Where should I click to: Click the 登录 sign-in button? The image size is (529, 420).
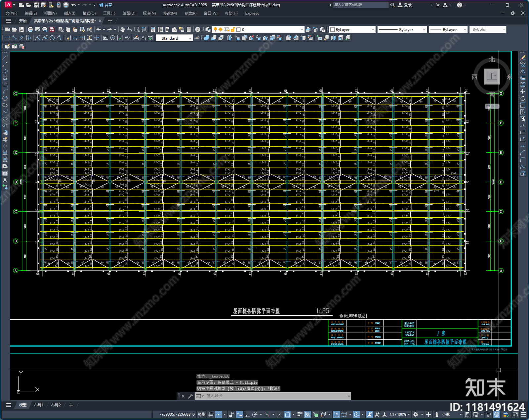tap(405, 5)
